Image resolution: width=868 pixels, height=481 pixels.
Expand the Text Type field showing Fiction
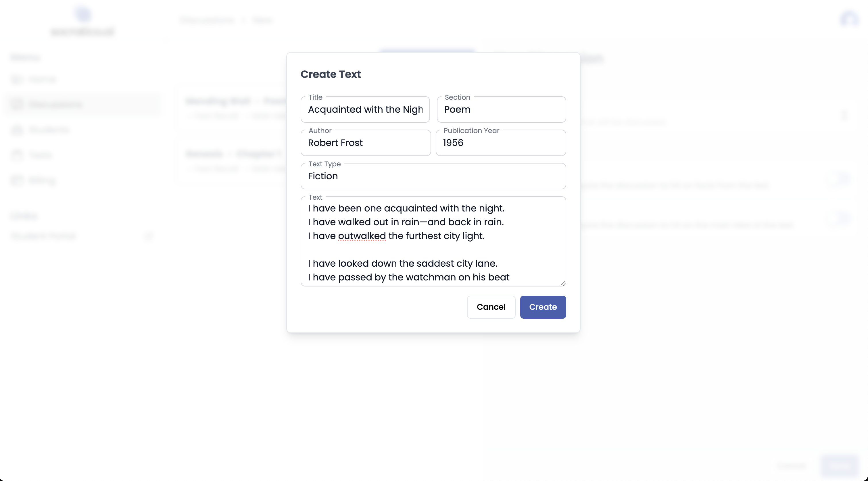(433, 176)
